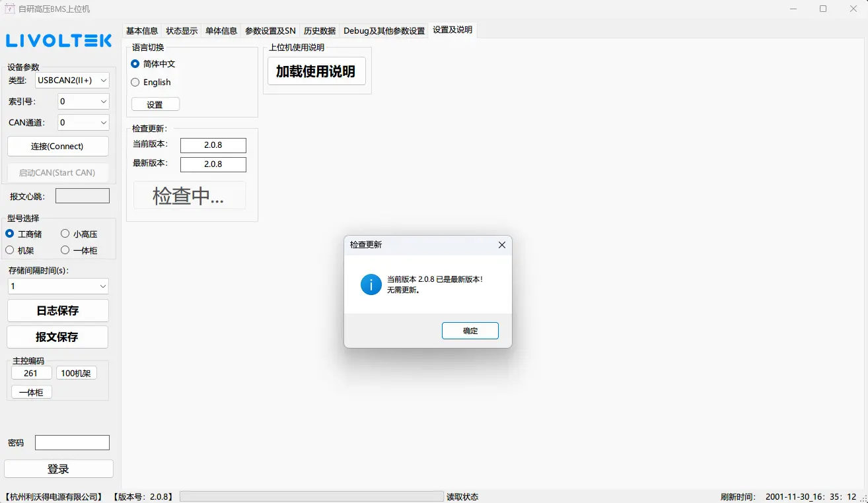Open the 类型 USBCAN2(II+) dropdown
This screenshot has width=868, height=503.
[x=72, y=81]
